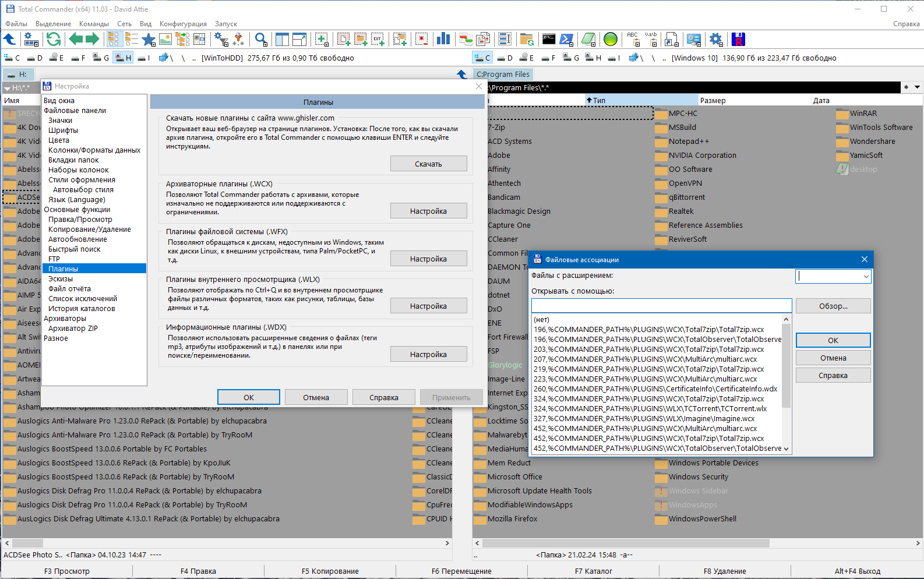
Task: Click the Notepad++ green notebook icon
Action: point(588,40)
